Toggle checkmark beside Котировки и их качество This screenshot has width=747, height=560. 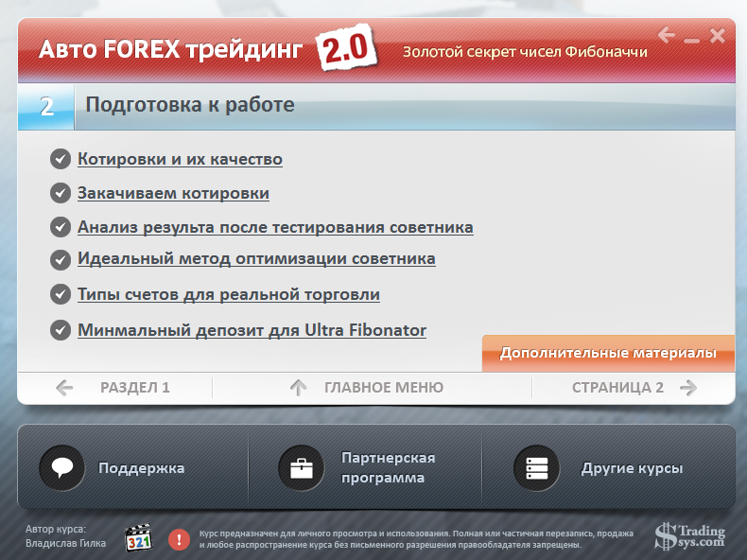coord(61,159)
